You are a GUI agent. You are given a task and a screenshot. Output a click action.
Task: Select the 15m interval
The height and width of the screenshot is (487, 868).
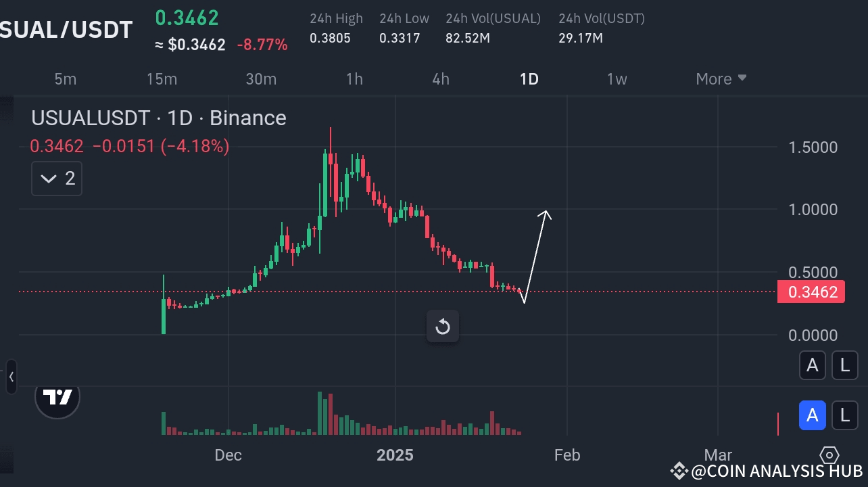click(162, 78)
